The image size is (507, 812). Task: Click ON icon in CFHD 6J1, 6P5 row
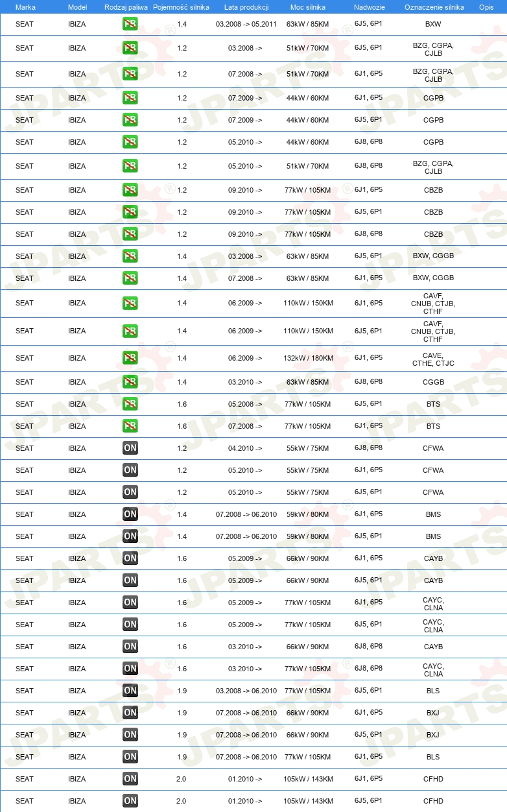130,779
